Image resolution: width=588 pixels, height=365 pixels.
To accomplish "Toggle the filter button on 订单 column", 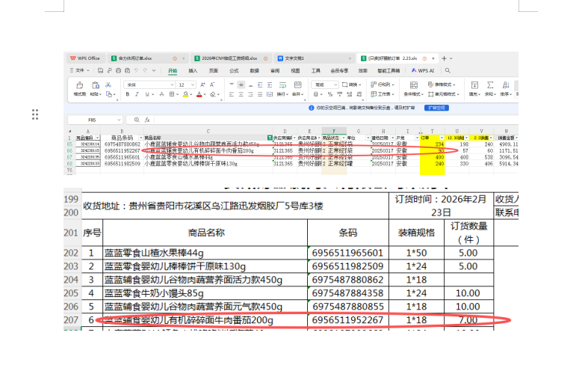I will 441,138.
